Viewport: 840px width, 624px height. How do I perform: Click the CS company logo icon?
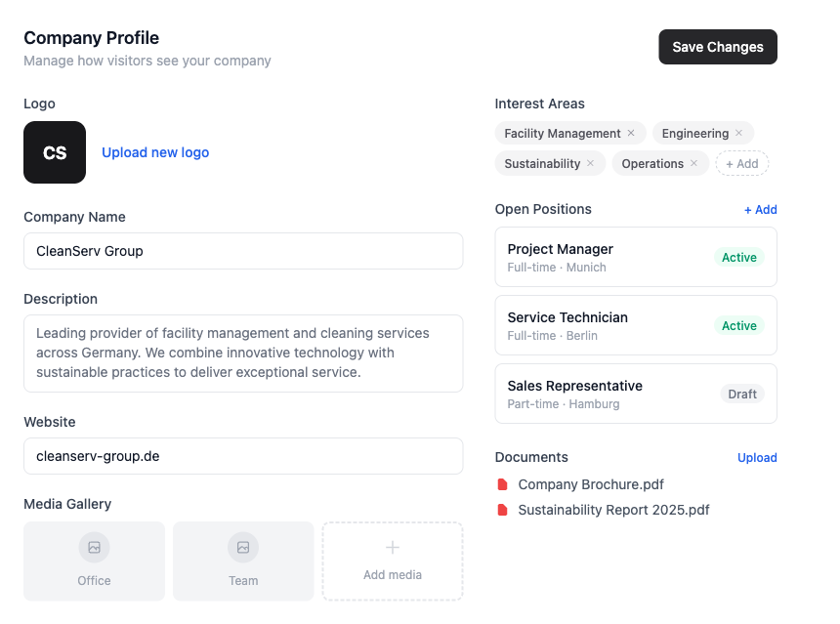(x=54, y=152)
